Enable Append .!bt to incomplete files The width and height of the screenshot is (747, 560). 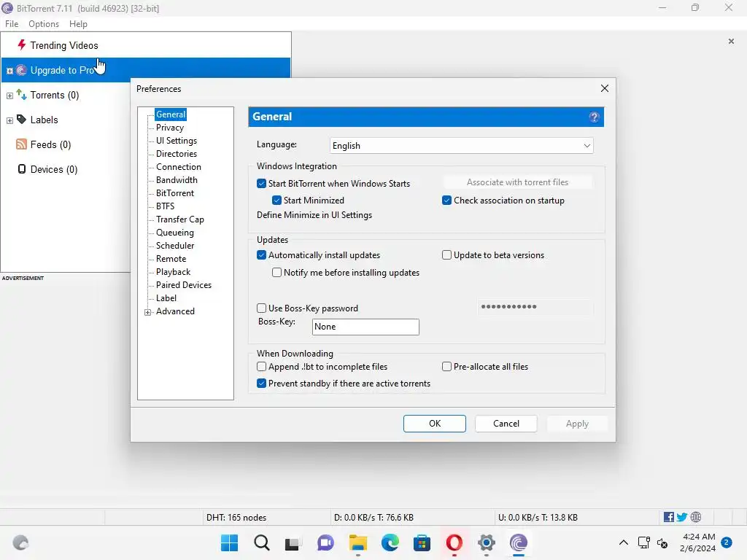(x=262, y=367)
